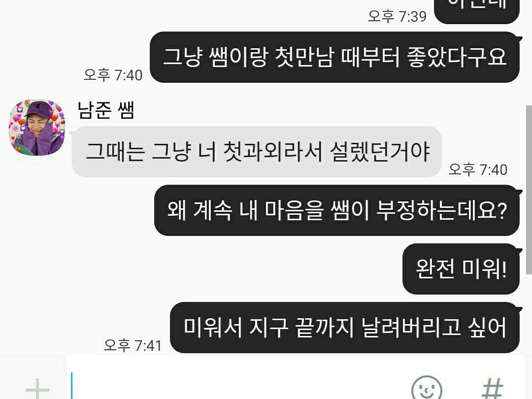Select received message 그때는 그냥 너 첫과외라서 설렜던거야
The width and height of the screenshot is (532, 399).
point(257,152)
